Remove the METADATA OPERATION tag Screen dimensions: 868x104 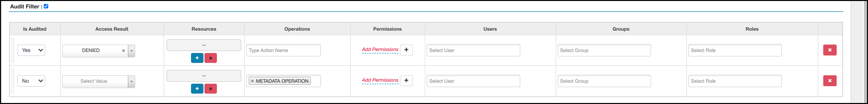tap(252, 81)
